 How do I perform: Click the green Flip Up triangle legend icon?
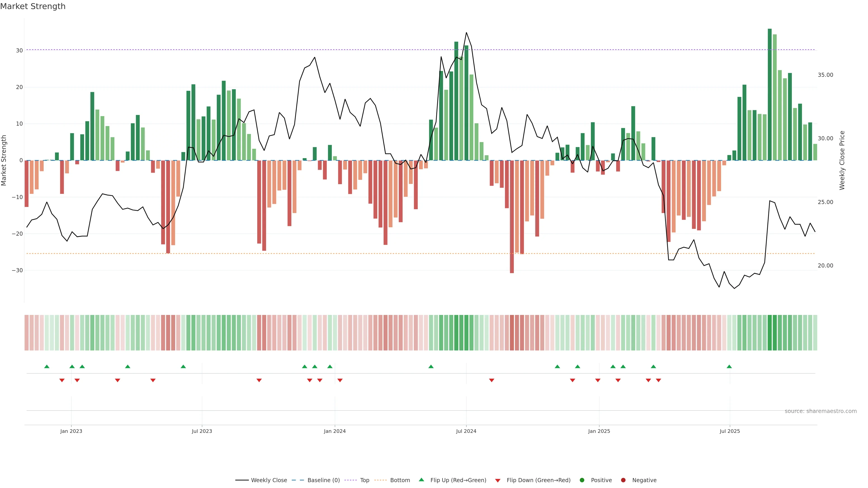[421, 480]
